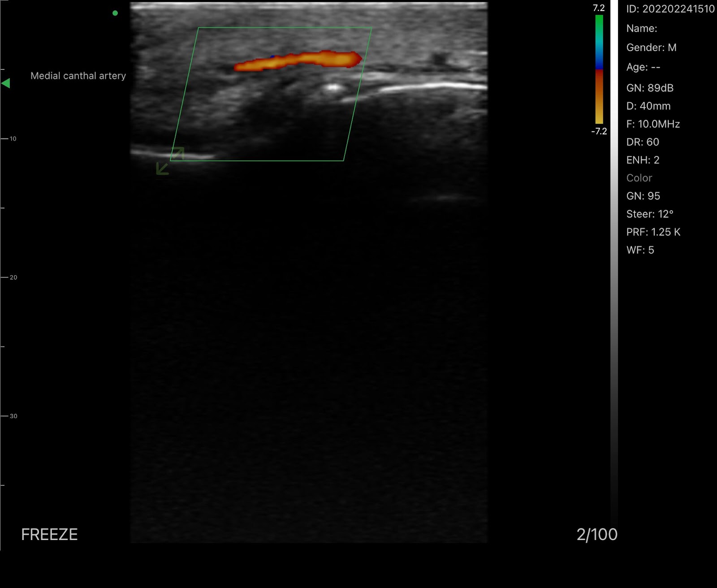The height and width of the screenshot is (588, 717).
Task: Select the Color mode heading
Action: [639, 178]
